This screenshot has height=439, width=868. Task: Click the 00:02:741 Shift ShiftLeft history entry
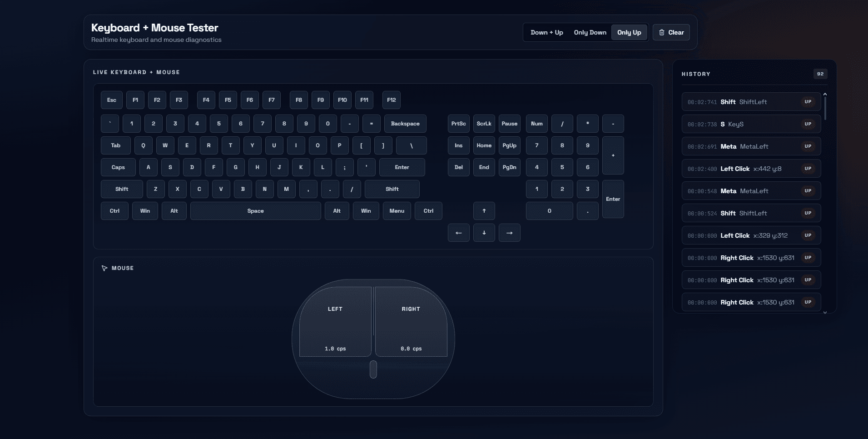coord(751,102)
